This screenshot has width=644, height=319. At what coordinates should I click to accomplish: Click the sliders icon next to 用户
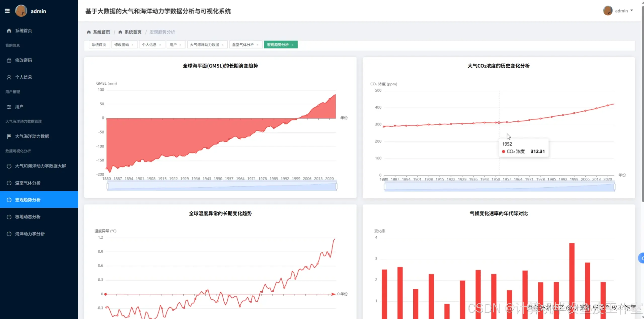tap(9, 107)
